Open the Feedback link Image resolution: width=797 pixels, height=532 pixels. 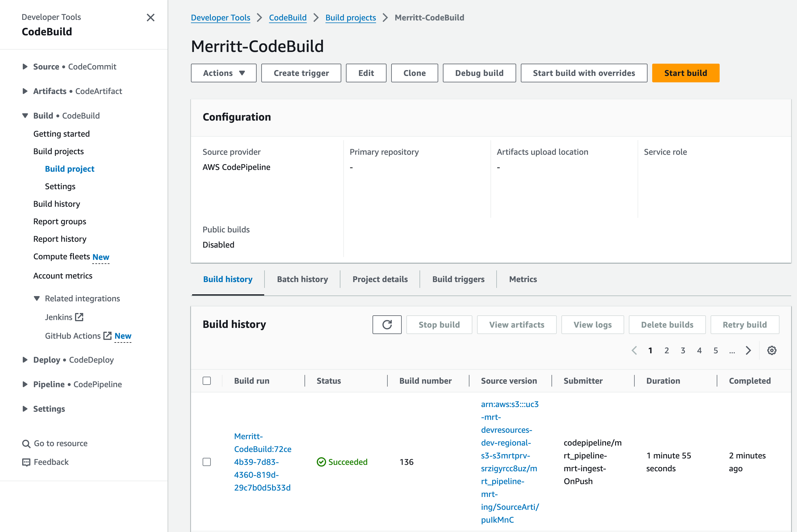click(x=51, y=462)
